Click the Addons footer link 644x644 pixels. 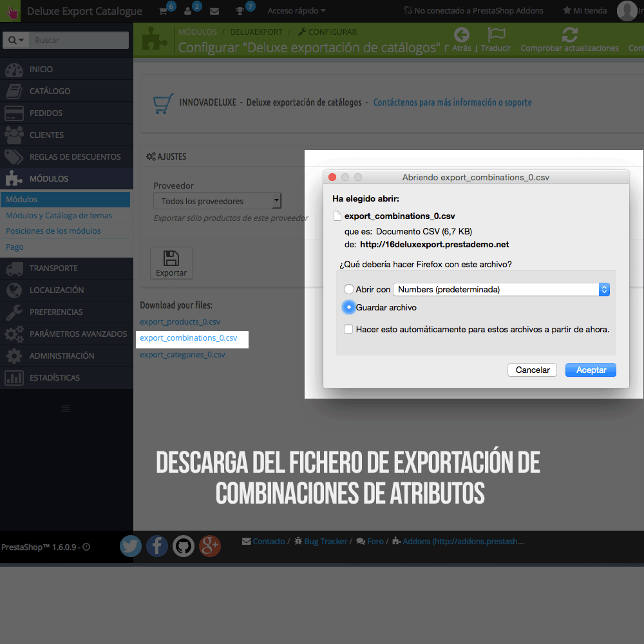coord(458,542)
